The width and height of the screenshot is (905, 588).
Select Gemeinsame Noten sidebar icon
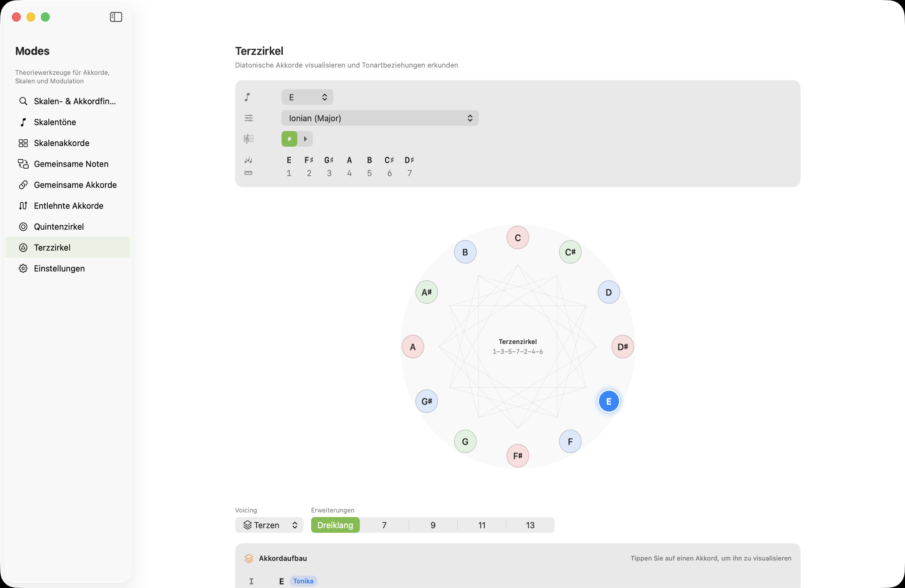click(x=23, y=164)
